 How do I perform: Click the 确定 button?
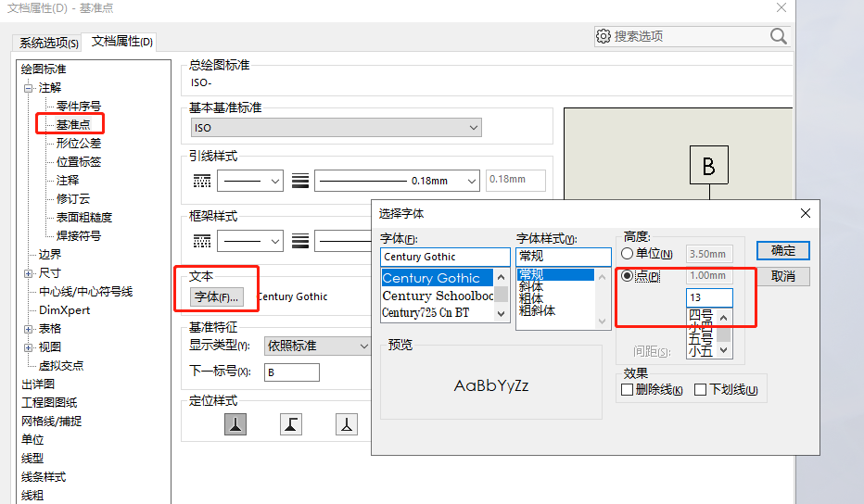click(783, 251)
